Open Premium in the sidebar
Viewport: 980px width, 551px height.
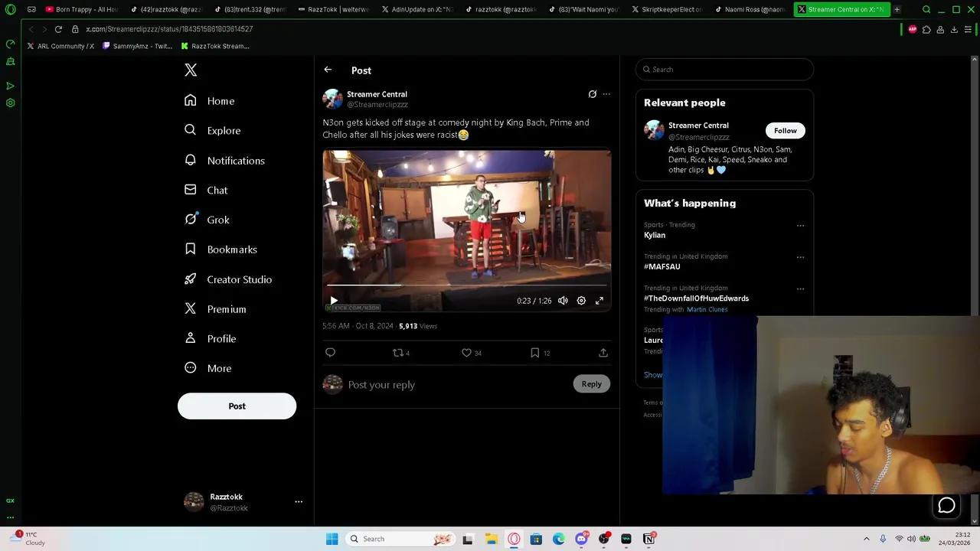(215, 309)
